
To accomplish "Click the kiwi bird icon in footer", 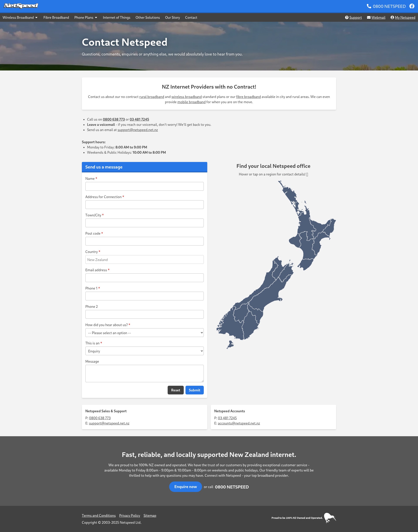I will [330, 518].
